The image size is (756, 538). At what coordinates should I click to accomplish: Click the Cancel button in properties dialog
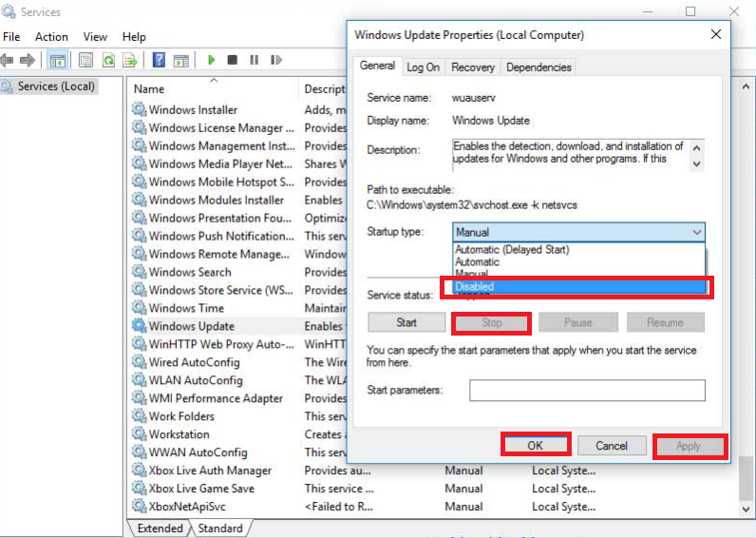(x=612, y=446)
